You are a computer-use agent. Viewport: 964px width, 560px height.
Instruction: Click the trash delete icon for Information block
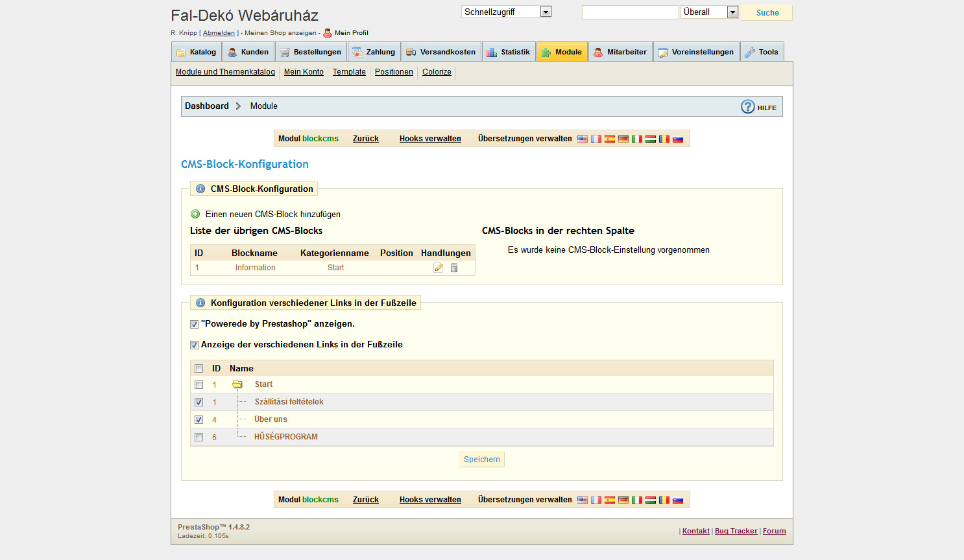point(454,268)
